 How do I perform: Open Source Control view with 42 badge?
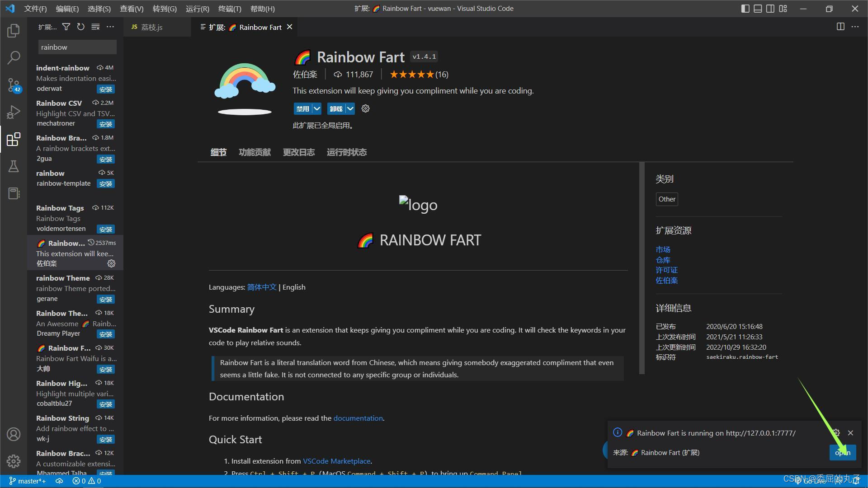click(x=14, y=84)
